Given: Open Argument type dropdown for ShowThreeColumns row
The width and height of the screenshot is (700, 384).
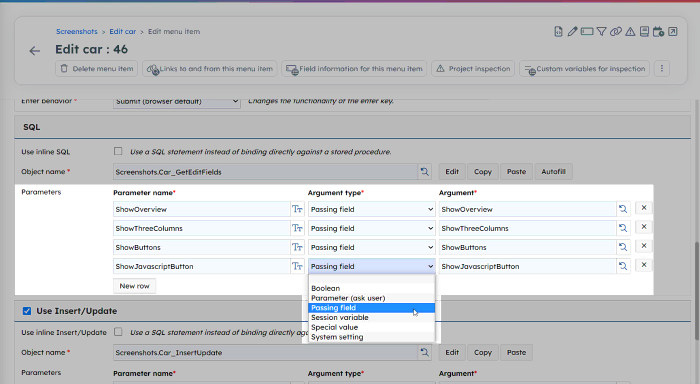Looking at the screenshot, I should (x=371, y=228).
